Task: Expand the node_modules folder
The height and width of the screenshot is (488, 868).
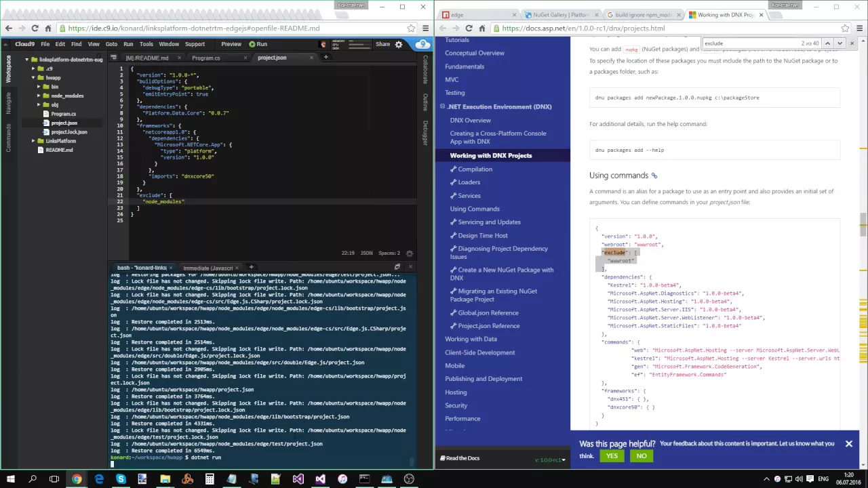Action: point(39,96)
